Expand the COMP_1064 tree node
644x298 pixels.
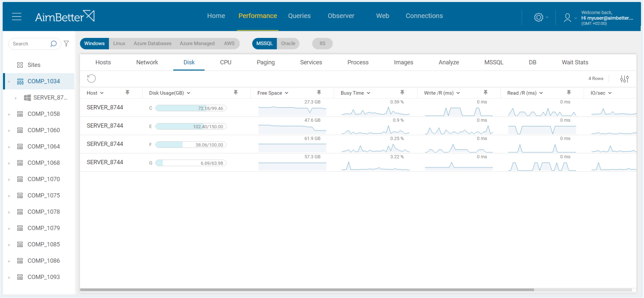[x=9, y=147]
